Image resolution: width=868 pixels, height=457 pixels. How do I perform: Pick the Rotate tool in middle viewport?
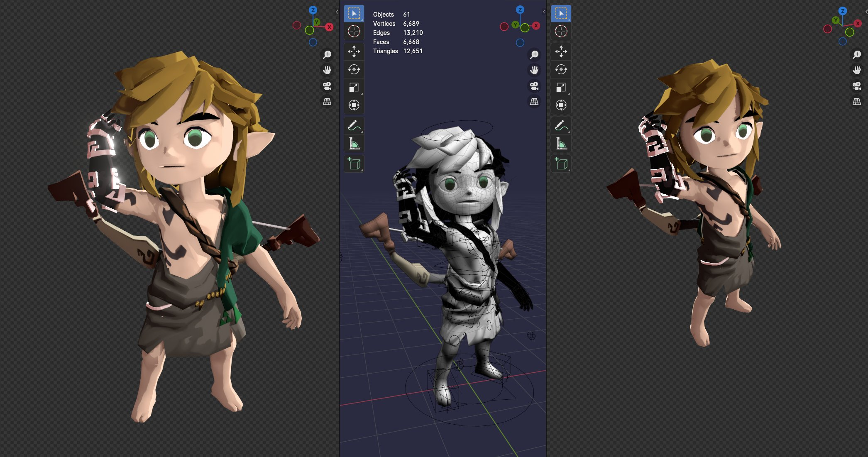pos(354,69)
